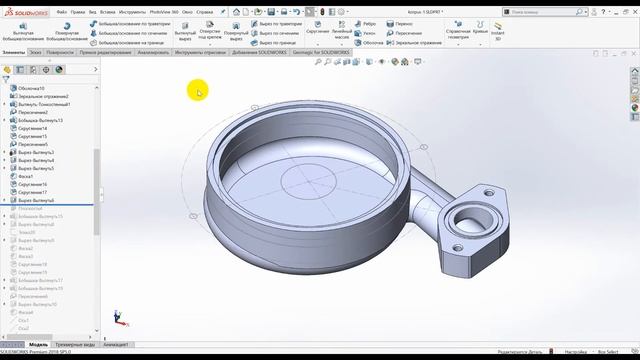Click the Extruded Boss/Base icon in ribbon
This screenshot has height=360, width=640.
pos(23,26)
